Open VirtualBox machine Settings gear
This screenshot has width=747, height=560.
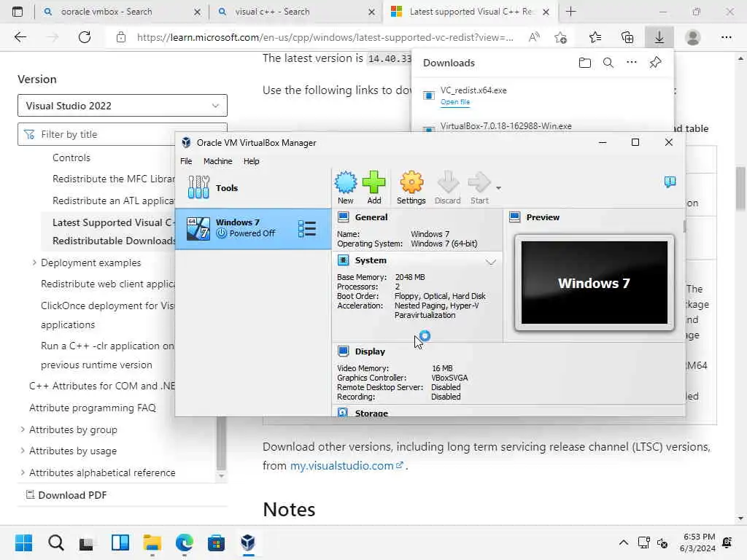(411, 187)
